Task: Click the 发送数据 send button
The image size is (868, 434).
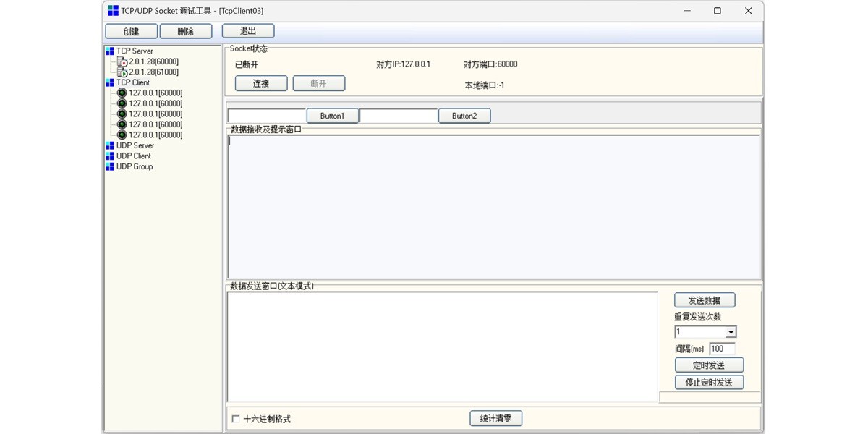Action: pyautogui.click(x=705, y=299)
